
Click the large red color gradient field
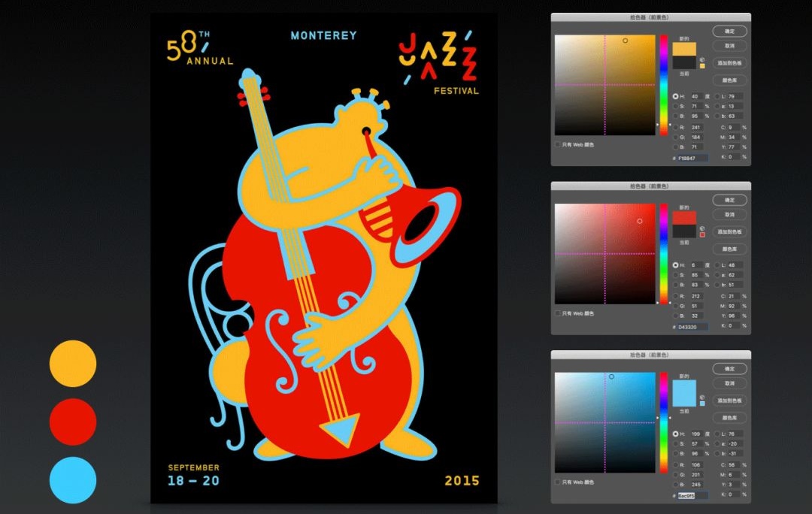[x=605, y=254]
